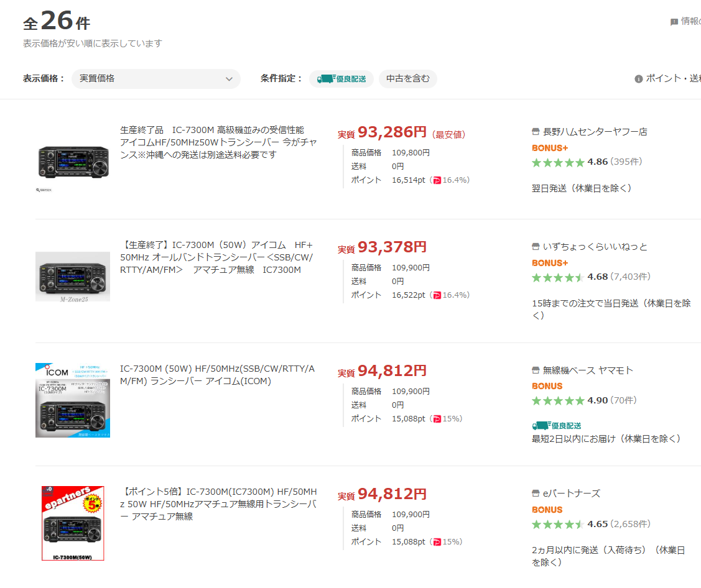Open the 生産終了品 IC-7300M product title
The image size is (701, 588).
pyautogui.click(x=218, y=142)
